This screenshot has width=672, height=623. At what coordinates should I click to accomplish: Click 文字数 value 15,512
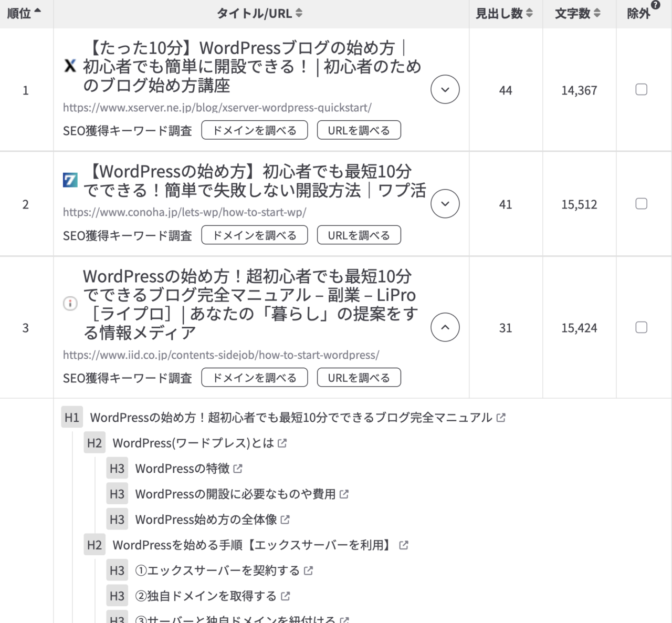pos(579,204)
